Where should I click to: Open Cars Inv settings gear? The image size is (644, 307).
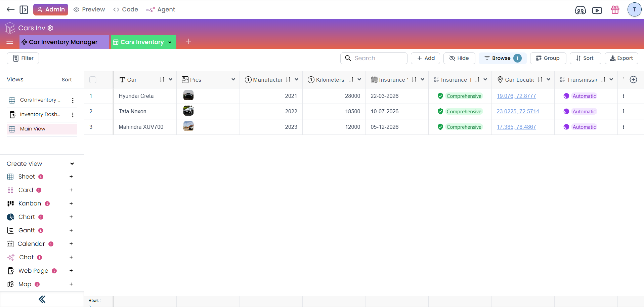[x=50, y=28]
